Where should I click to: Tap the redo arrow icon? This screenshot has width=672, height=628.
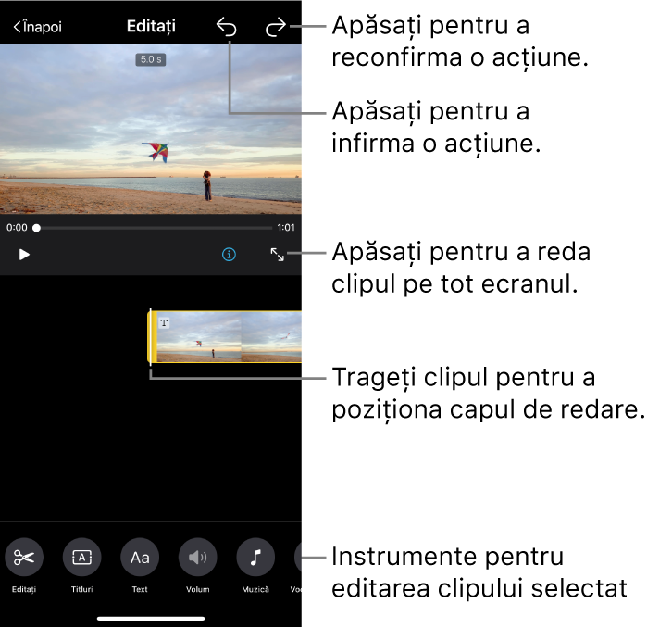pos(276,27)
